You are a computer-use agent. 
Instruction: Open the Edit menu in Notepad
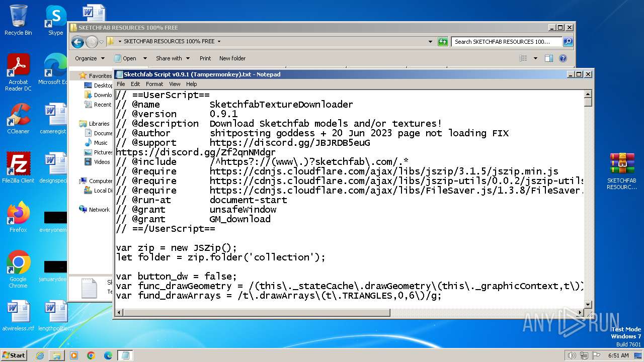(135, 84)
